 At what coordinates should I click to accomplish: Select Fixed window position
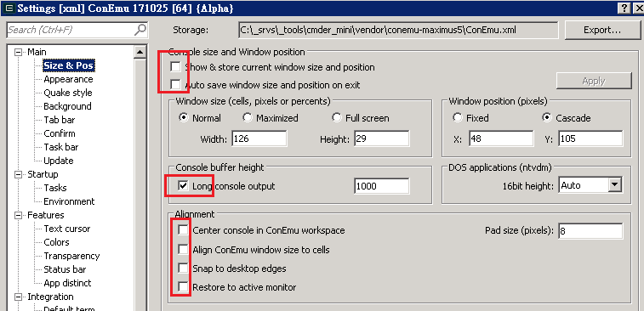pos(458,118)
